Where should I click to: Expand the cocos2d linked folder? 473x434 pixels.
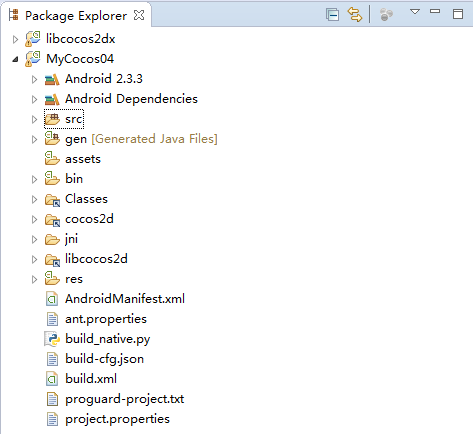(34, 219)
